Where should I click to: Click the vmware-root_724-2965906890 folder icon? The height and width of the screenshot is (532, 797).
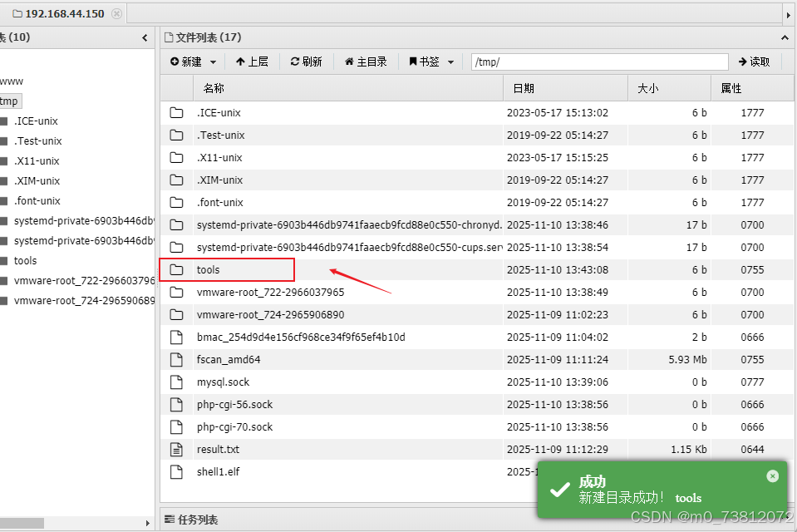176,314
